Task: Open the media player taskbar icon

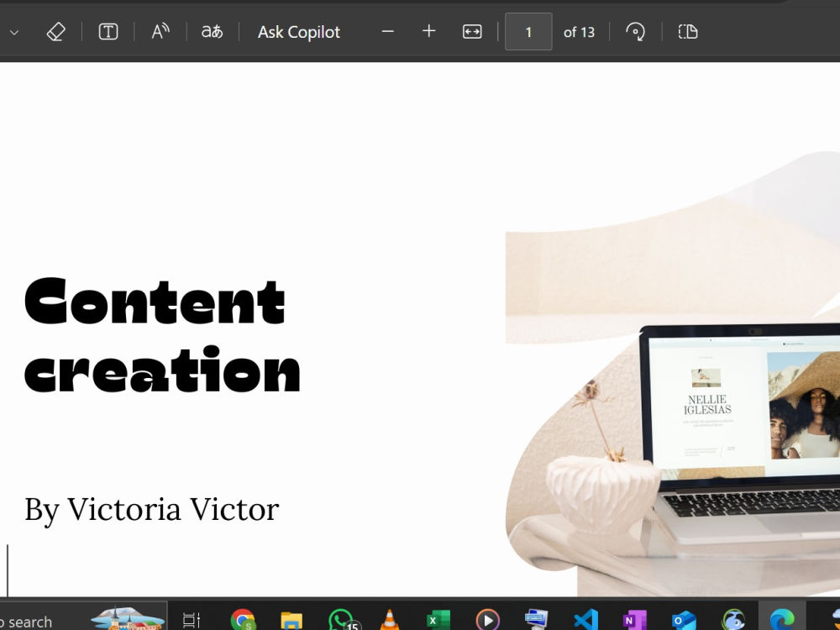Action: tap(487, 621)
